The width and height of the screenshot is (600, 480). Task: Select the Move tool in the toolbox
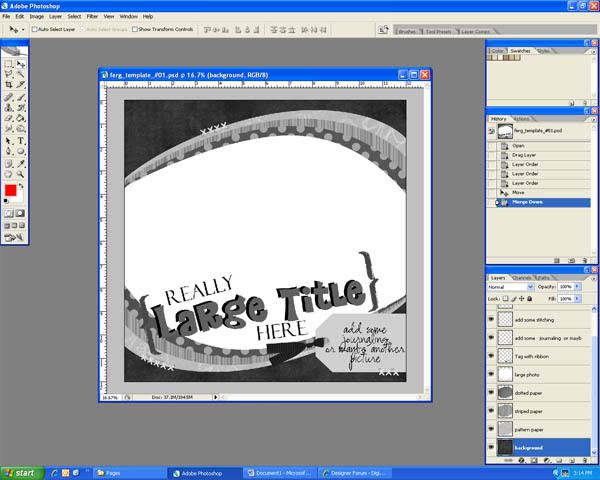pyautogui.click(x=21, y=64)
